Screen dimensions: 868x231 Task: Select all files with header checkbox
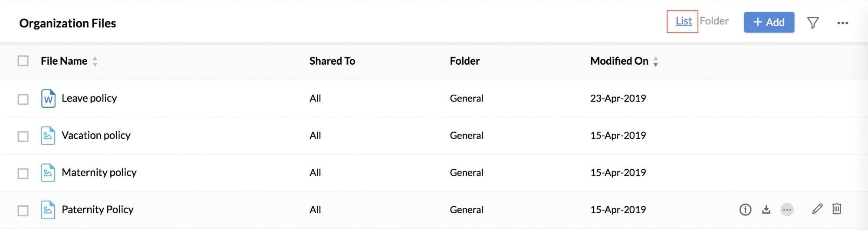pos(23,61)
